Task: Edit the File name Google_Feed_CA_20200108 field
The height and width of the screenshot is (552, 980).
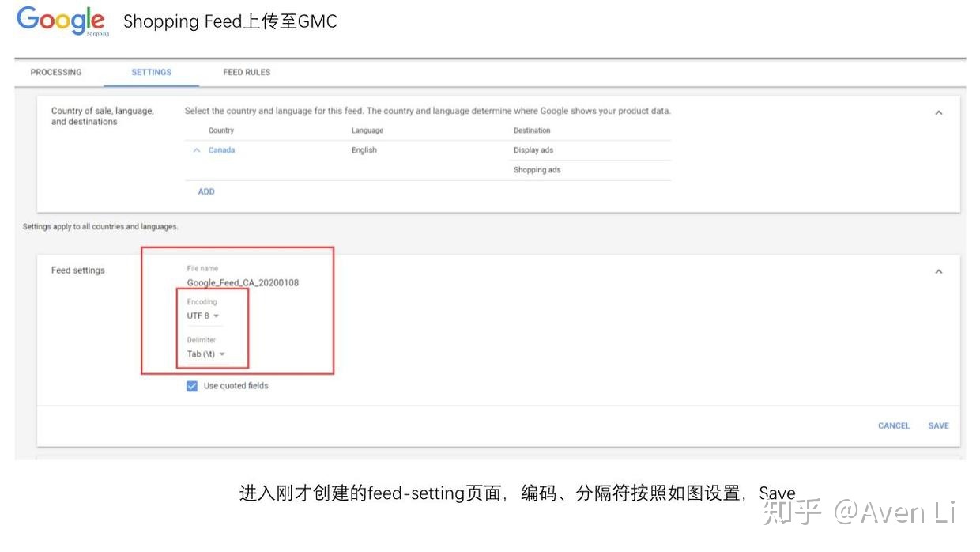Action: point(243,282)
